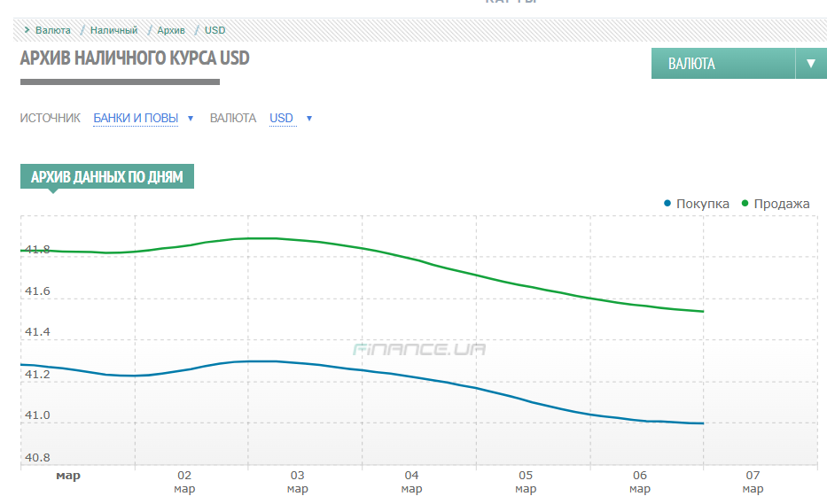Click the 40.8 axis value
Screen dimensions: 827x504
37,458
